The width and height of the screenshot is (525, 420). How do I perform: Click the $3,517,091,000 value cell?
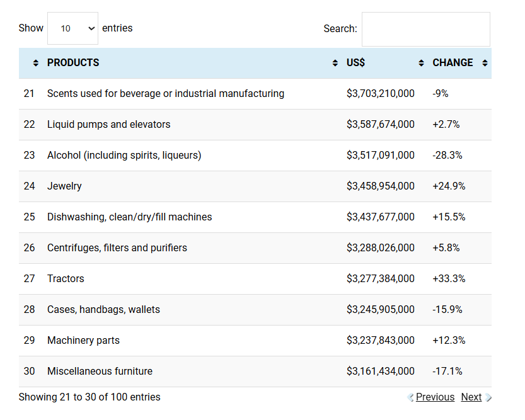point(381,155)
